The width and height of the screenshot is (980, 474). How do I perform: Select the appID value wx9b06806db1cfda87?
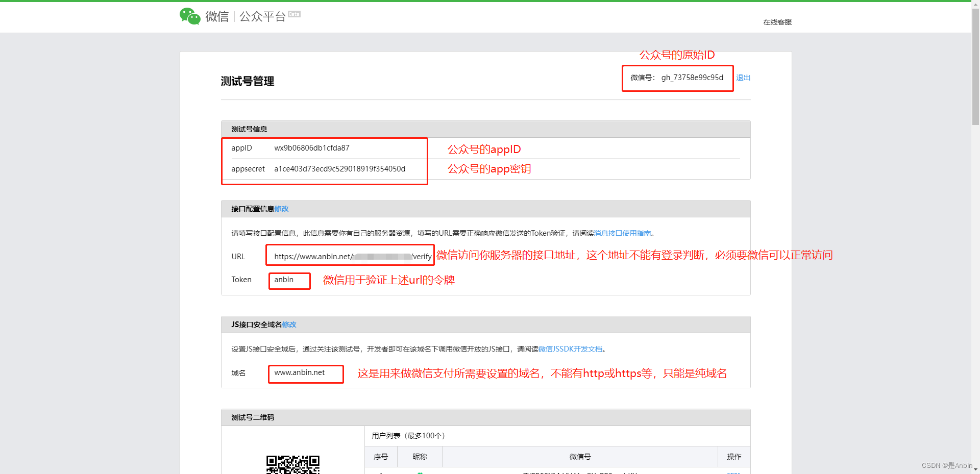[313, 148]
